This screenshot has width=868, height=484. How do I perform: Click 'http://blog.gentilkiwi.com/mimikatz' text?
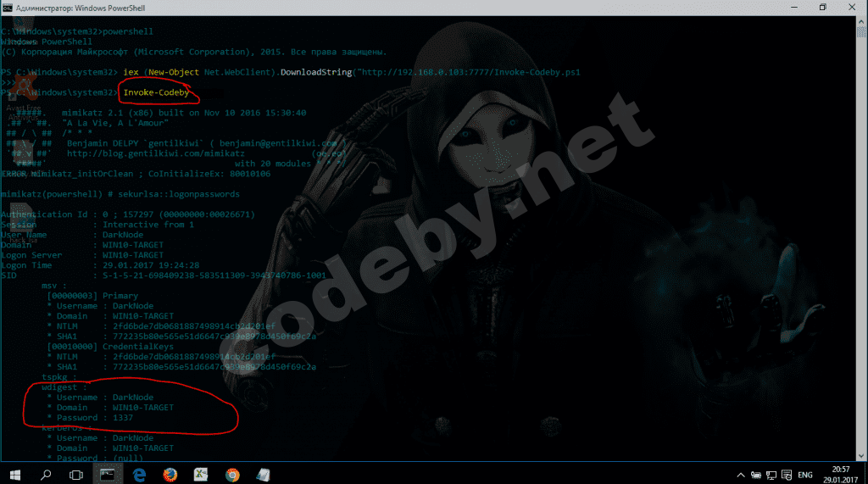point(156,153)
